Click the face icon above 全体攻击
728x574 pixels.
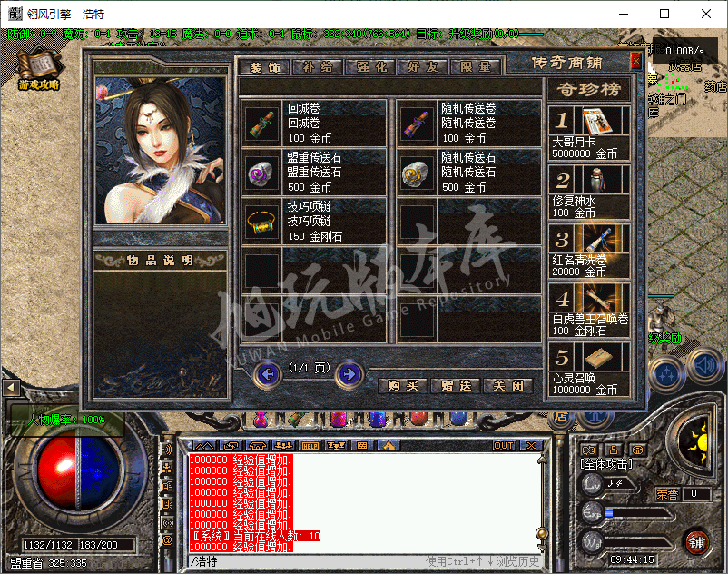click(589, 450)
